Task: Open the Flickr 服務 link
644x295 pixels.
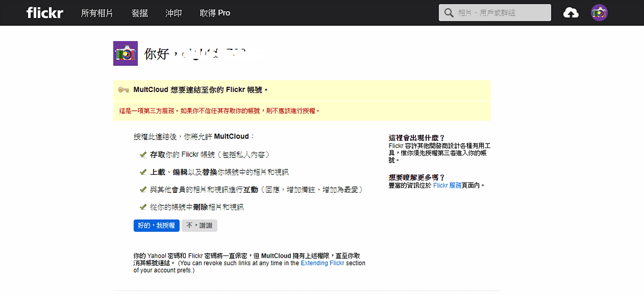Action: (x=447, y=186)
